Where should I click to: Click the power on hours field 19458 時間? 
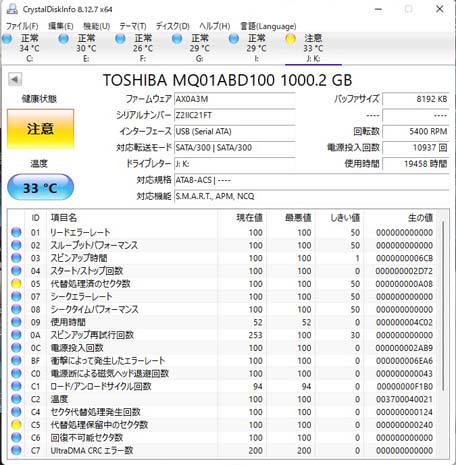point(416,164)
